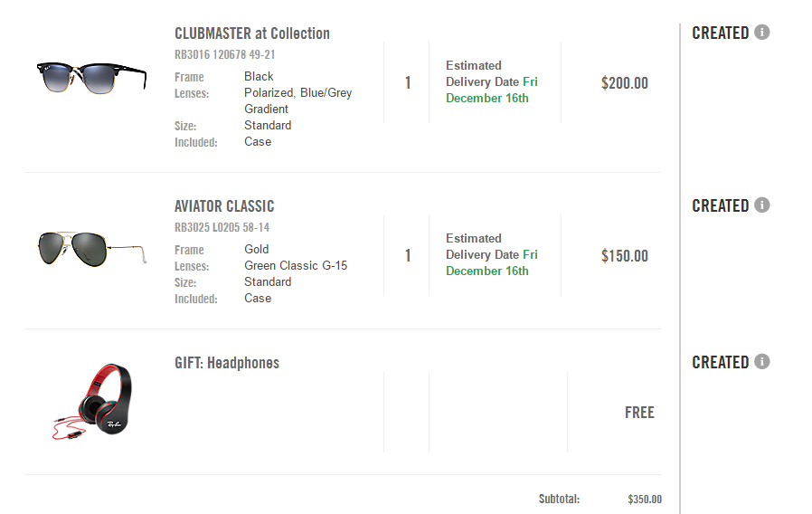Screen dimensions: 812x514
Task: Click info icon beside first CREATED status
Action: point(762,33)
